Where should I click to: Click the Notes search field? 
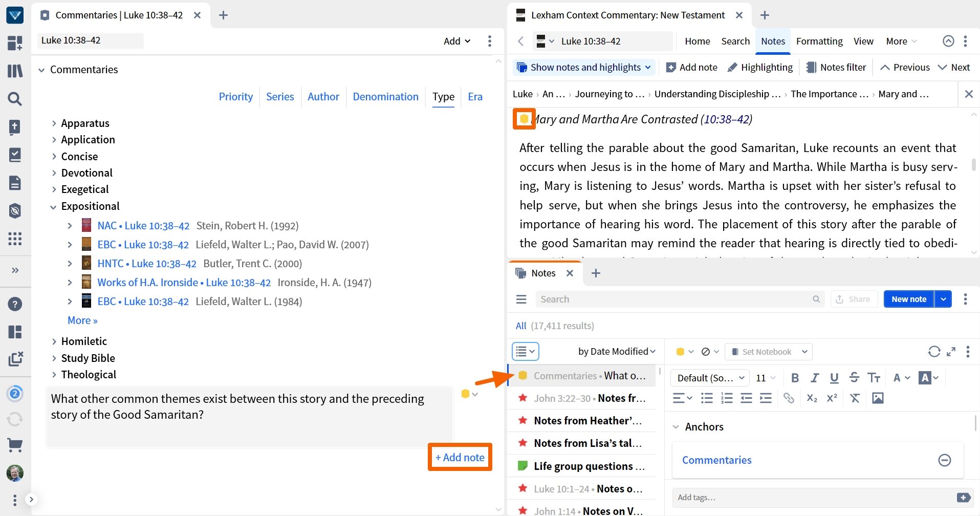coord(680,299)
